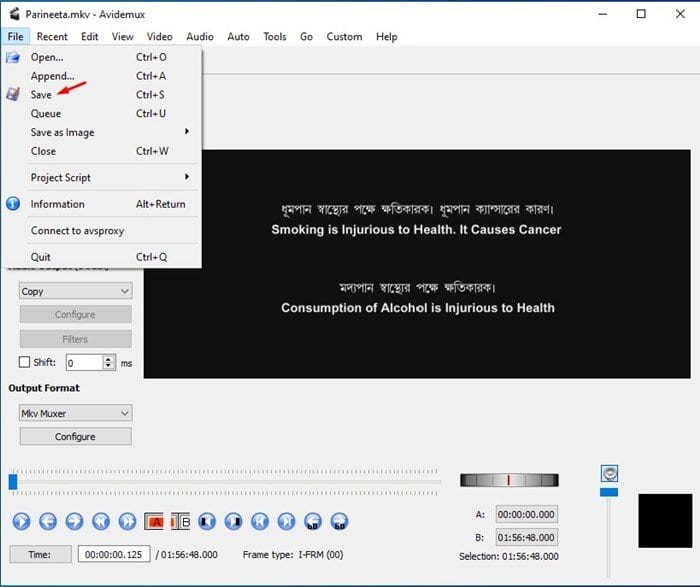Click the Play button in playback controls
Image resolution: width=700 pixels, height=587 pixels.
(x=22, y=521)
